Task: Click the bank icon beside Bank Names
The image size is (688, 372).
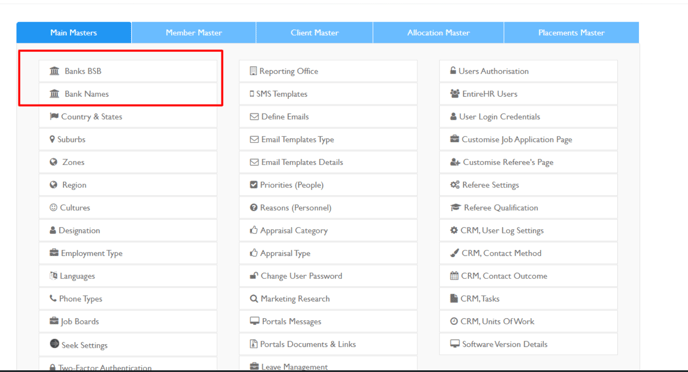Action: pyautogui.click(x=54, y=93)
